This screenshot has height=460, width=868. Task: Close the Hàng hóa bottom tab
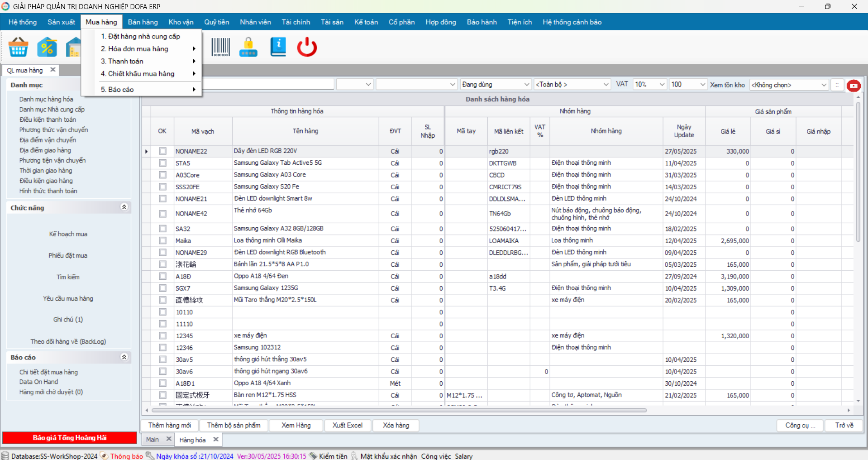(216, 439)
